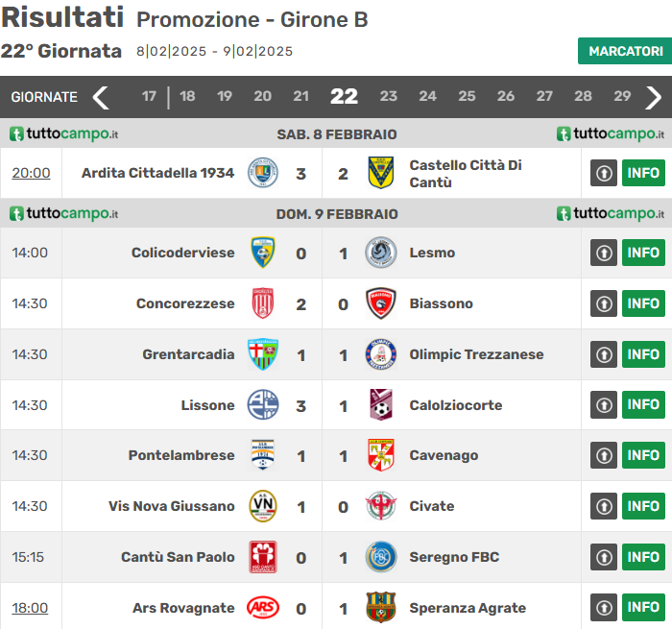Click the Ars Rovagnate red ARS logo
This screenshot has width=672, height=629.
[263, 608]
